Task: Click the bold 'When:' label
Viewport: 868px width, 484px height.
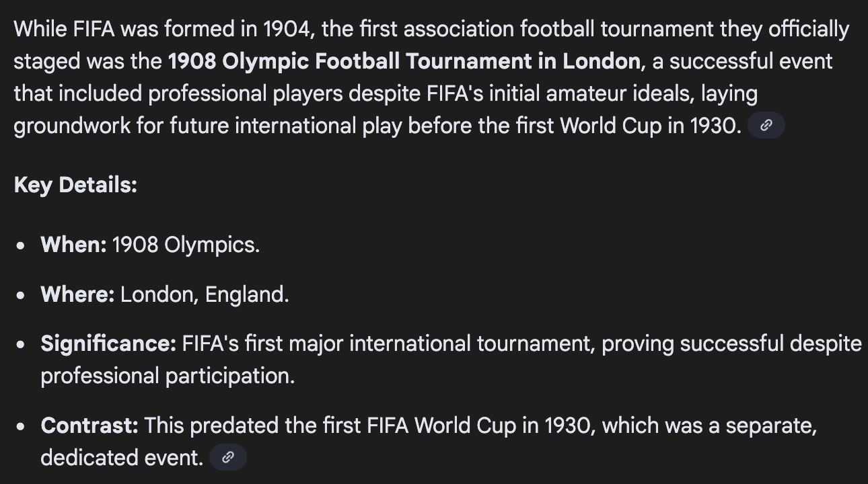Action: [x=73, y=245]
